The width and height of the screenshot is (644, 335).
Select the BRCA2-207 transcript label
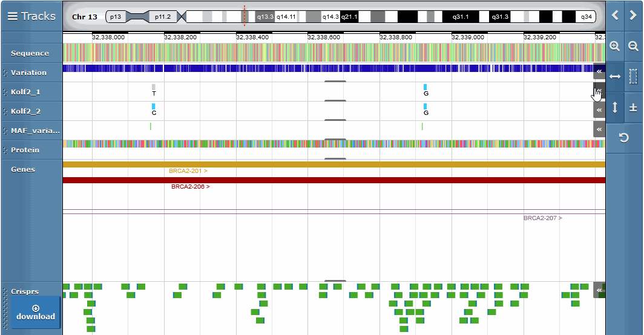[542, 218]
